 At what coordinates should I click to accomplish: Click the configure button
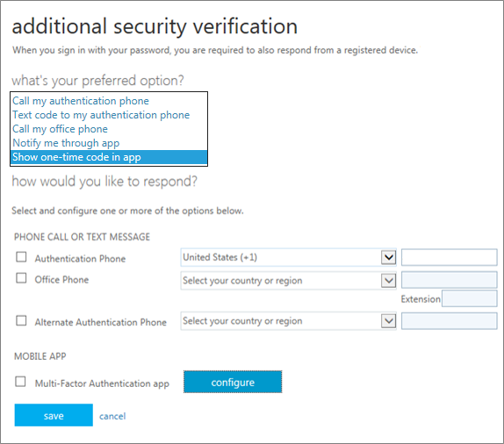click(x=233, y=382)
